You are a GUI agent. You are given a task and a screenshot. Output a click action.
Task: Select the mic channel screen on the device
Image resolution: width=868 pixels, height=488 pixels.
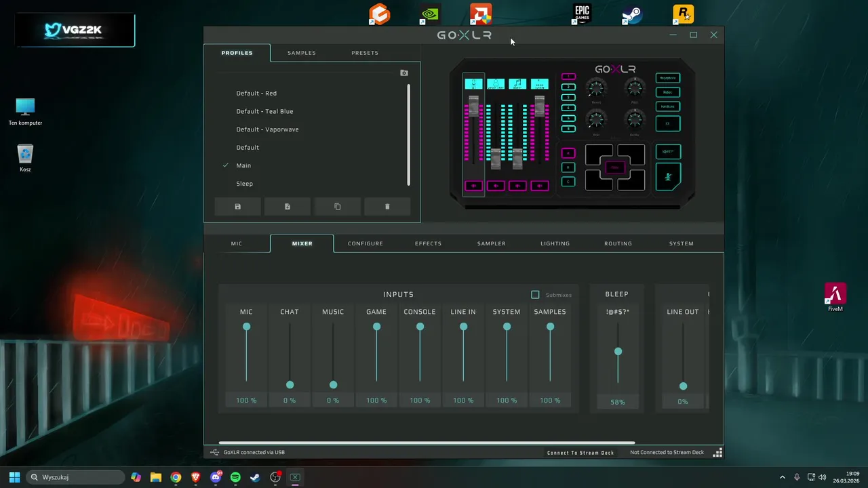tap(474, 84)
